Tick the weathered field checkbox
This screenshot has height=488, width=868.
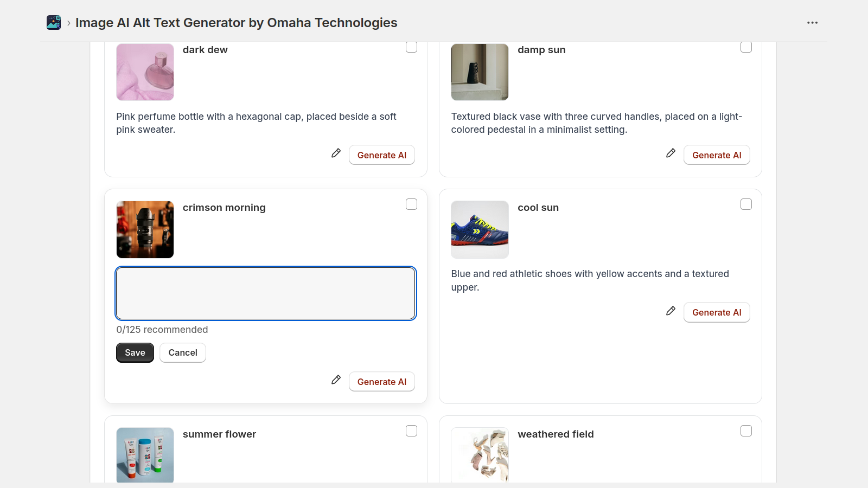click(x=746, y=431)
